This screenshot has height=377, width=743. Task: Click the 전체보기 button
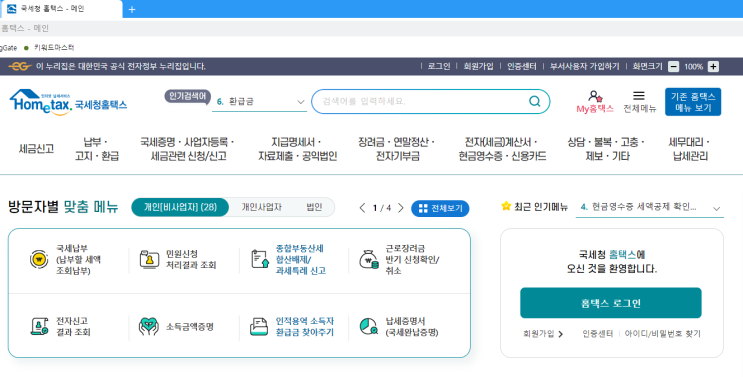pyautogui.click(x=440, y=208)
